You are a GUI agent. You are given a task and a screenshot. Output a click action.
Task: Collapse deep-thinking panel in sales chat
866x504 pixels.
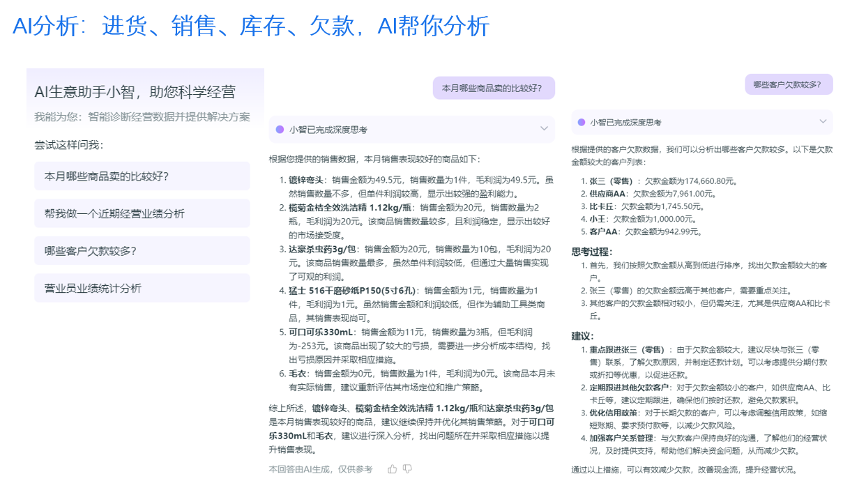544,129
